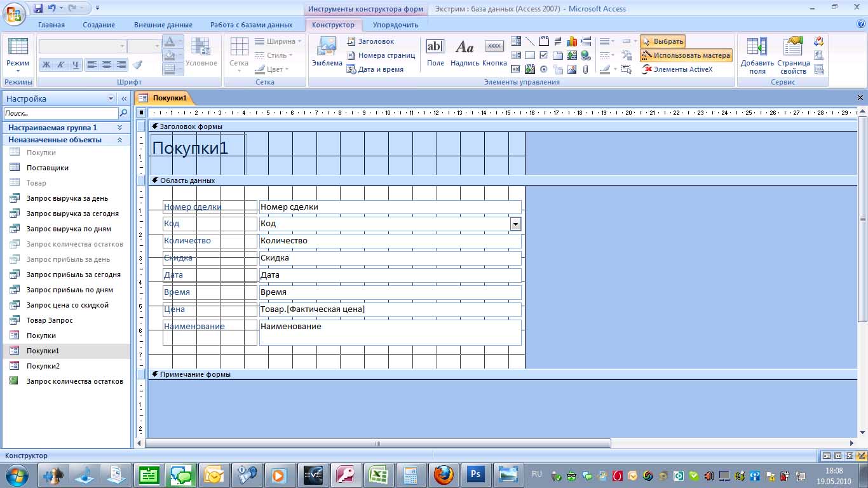This screenshot has width=868, height=488.
Task: Select the Line control tool
Action: tap(530, 41)
